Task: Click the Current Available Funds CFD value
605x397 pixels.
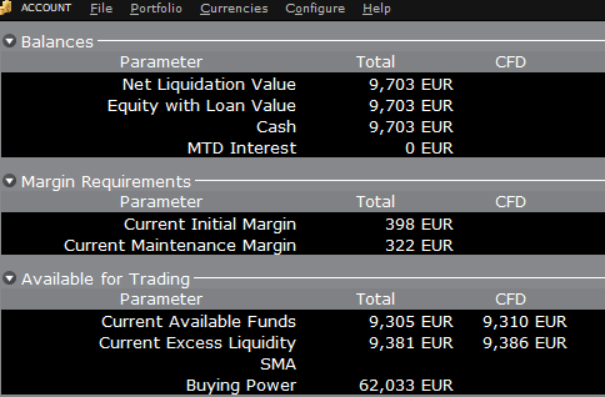Action: pyautogui.click(x=525, y=322)
